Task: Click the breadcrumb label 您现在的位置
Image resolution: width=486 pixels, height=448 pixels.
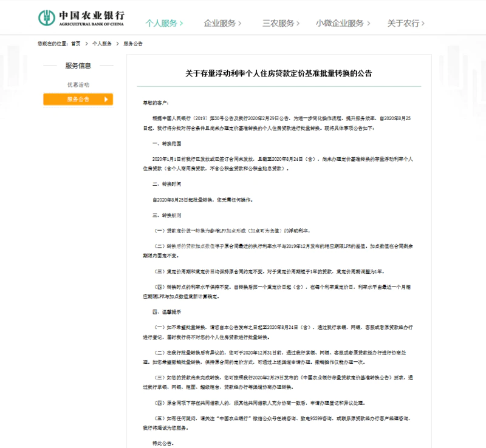Action: 53,44
